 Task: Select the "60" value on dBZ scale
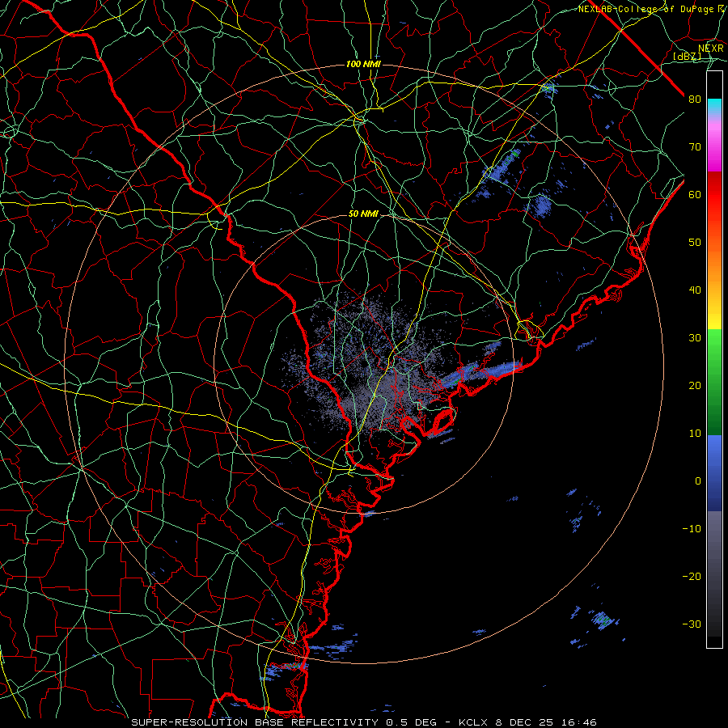695,194
